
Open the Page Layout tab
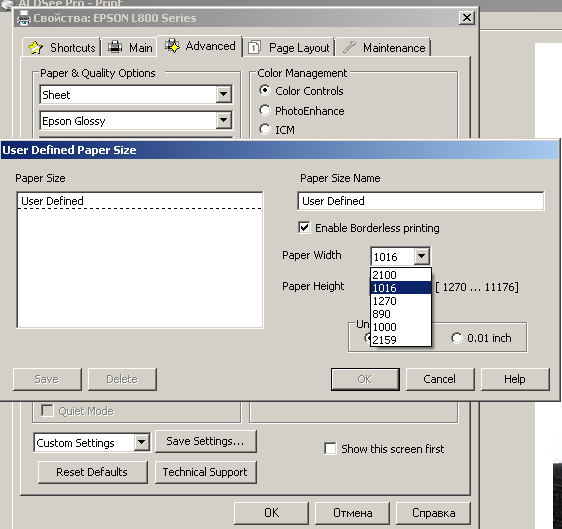point(289,47)
